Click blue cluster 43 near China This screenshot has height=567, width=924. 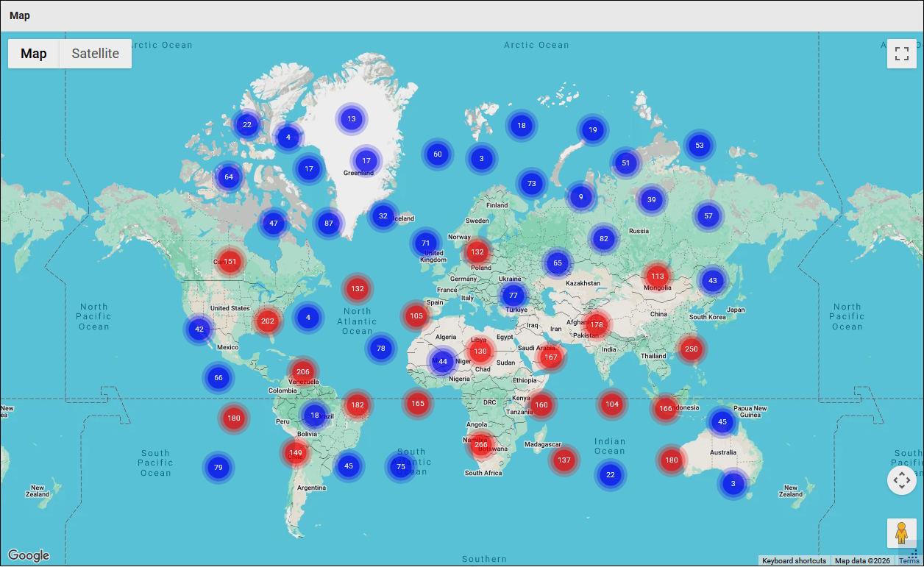click(712, 280)
